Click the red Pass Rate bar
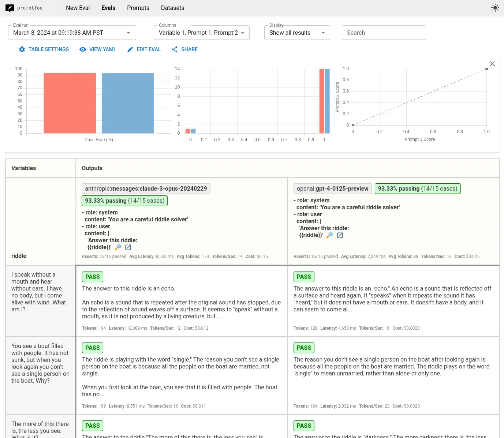The height and width of the screenshot is (438, 504). point(70,103)
